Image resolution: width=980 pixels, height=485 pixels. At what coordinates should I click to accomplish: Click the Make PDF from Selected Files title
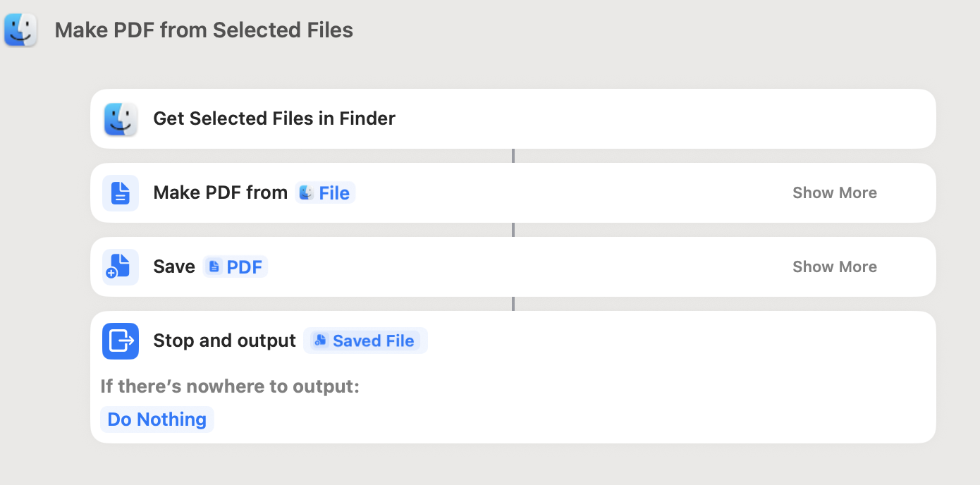pyautogui.click(x=204, y=30)
